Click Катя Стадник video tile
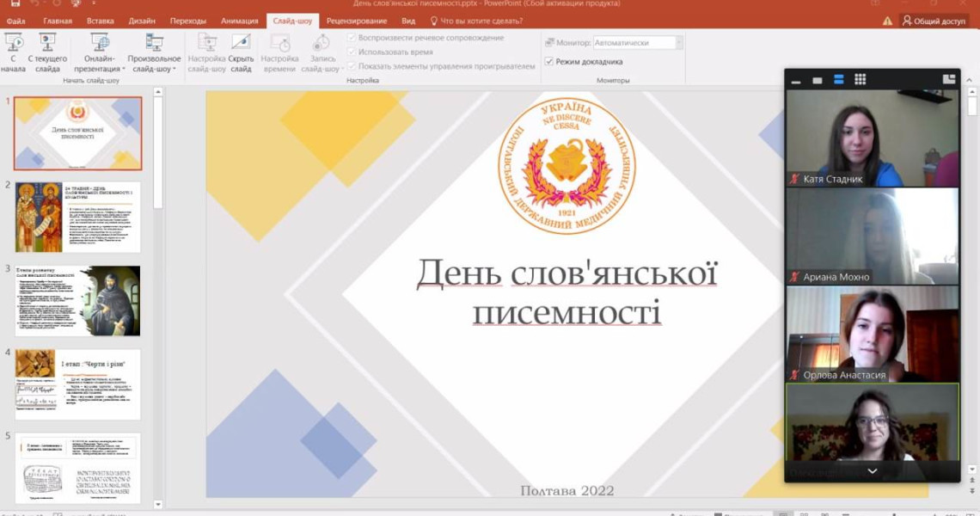Screen dimensions: 980x516 [x=873, y=138]
